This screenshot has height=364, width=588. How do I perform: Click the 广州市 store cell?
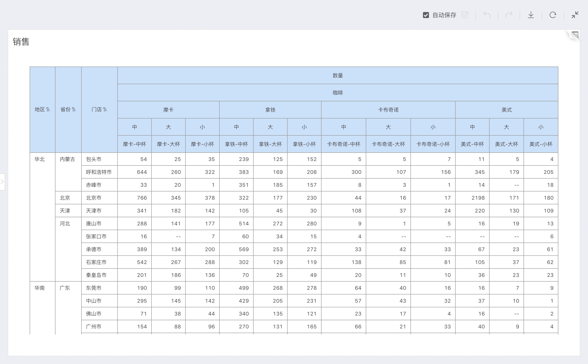(99, 327)
